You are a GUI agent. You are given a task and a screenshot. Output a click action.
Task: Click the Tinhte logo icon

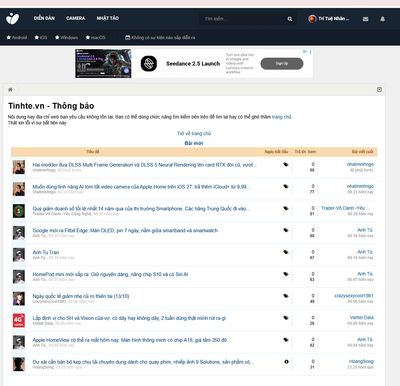tap(12, 18)
